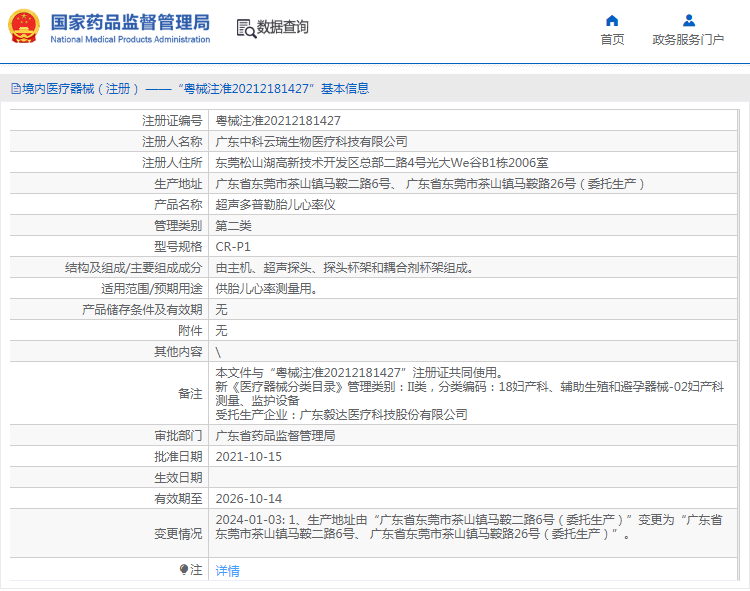Select registration number 粤械注准20212181427 value
The height and width of the screenshot is (591, 750).
point(278,121)
